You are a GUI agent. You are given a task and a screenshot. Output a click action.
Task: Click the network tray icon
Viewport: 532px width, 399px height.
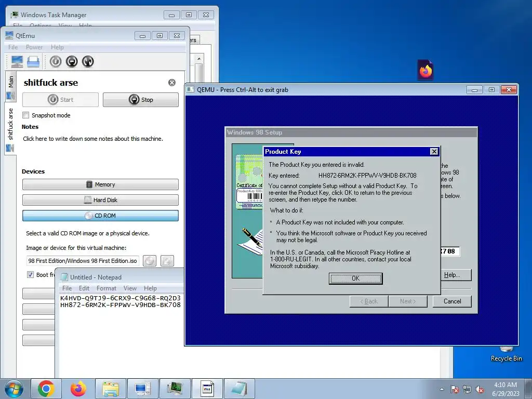467,389
